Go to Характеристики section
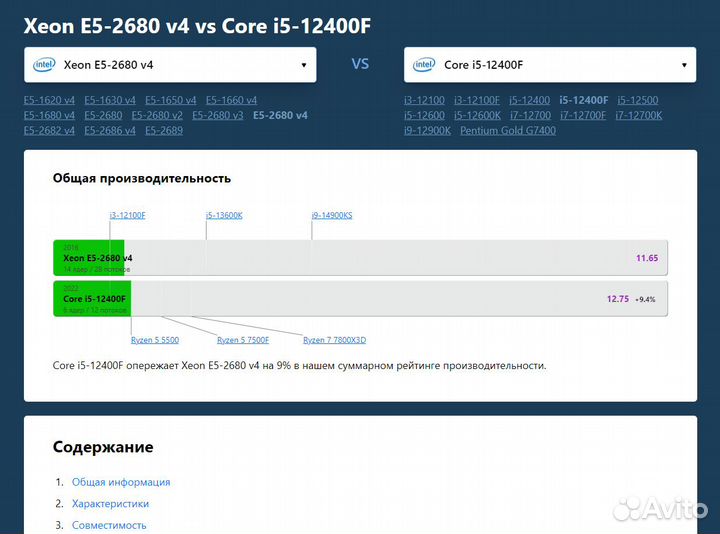Viewport: 720px width, 534px height. (x=110, y=504)
